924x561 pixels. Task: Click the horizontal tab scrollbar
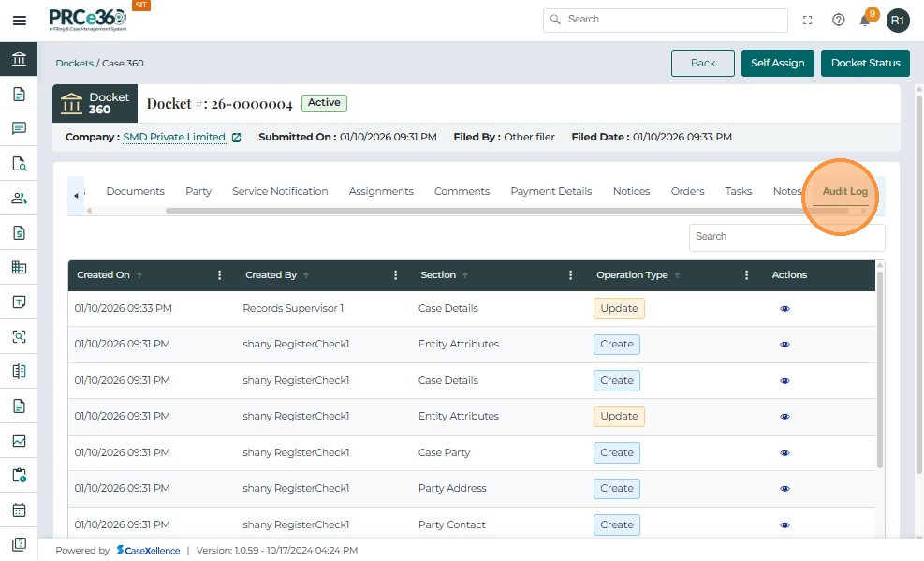506,211
